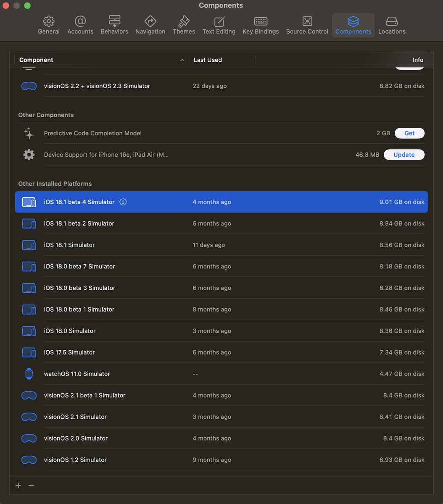443x504 pixels.
Task: Click the iOS 17.5 Simulator device icon
Action: [x=29, y=352]
